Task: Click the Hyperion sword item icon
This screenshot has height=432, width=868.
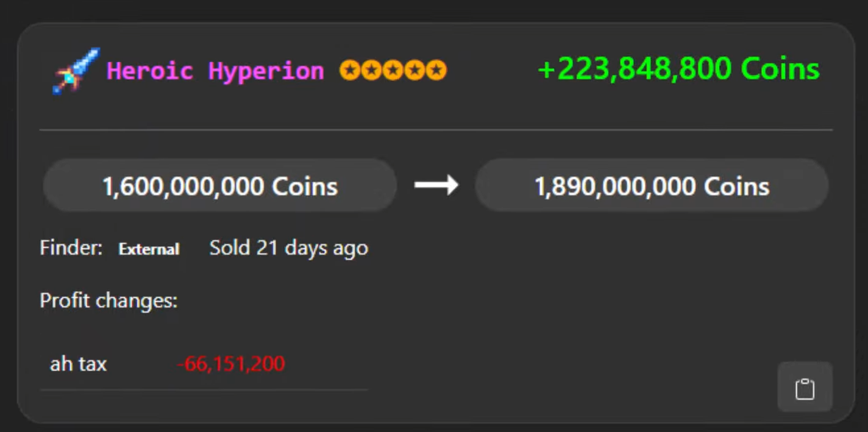Action: click(x=76, y=71)
